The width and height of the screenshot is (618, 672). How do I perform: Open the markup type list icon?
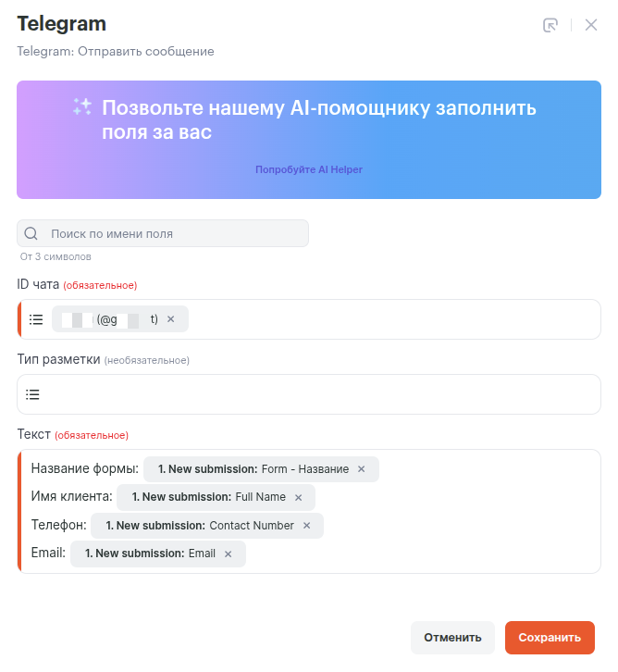coord(33,394)
